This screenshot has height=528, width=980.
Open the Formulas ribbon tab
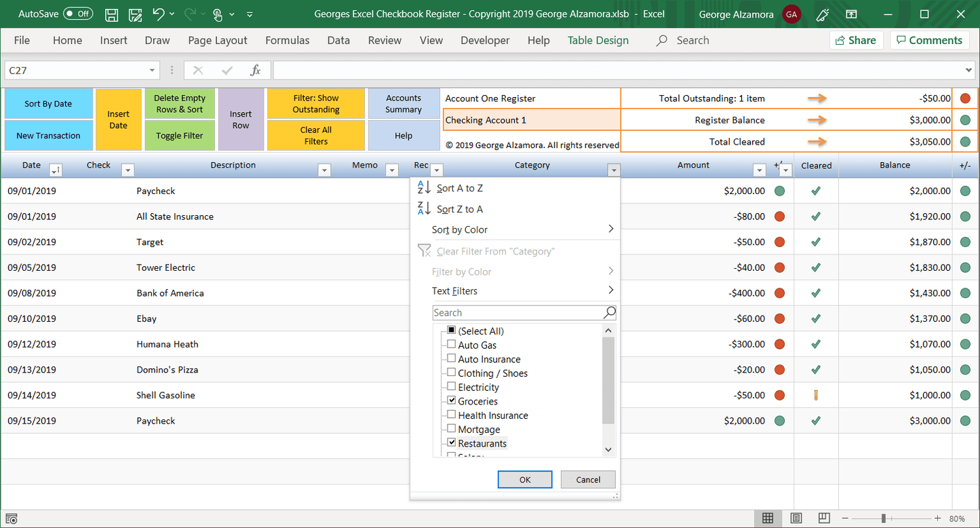tap(287, 41)
